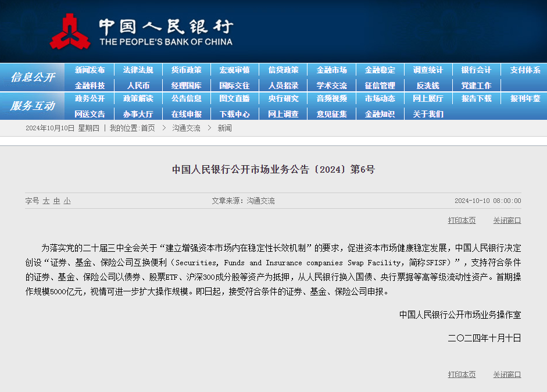Go to 办事大厅 section
The height and width of the screenshot is (392, 547).
pos(138,114)
